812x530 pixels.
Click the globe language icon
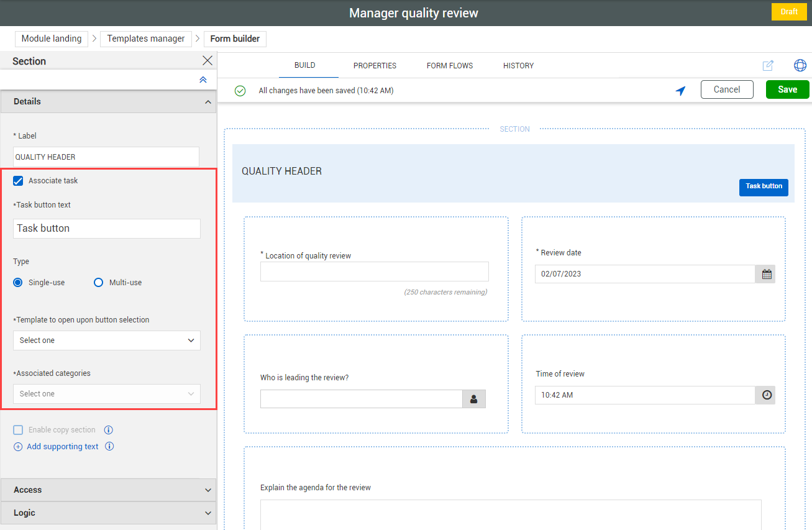coord(800,65)
